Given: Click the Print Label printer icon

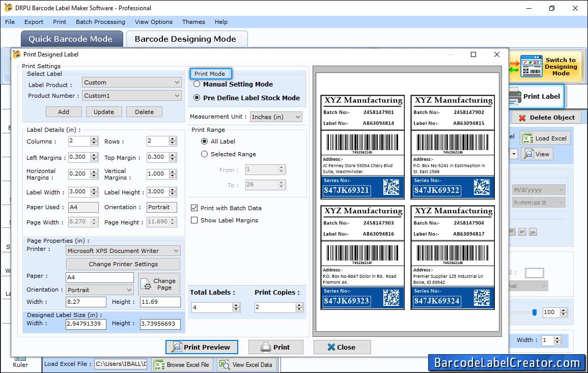Looking at the screenshot, I should click(515, 97).
